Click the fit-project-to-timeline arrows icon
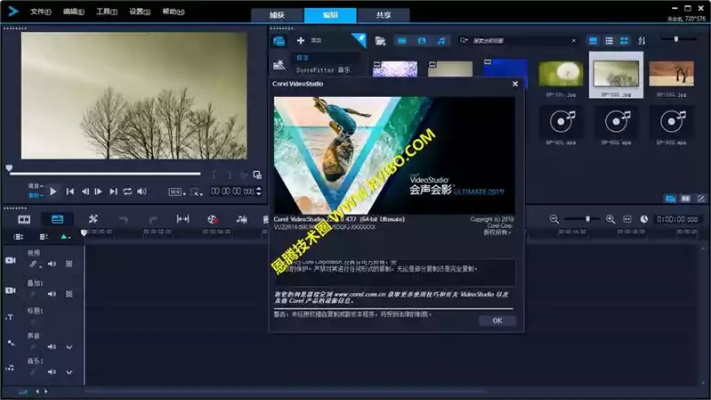 (x=183, y=220)
